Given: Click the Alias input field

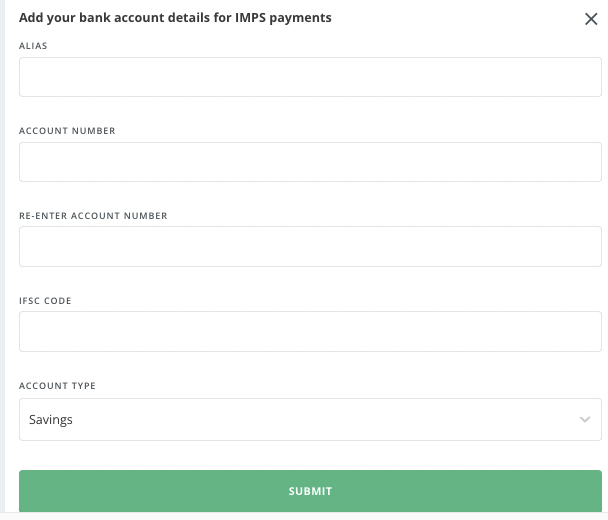Looking at the screenshot, I should (310, 77).
